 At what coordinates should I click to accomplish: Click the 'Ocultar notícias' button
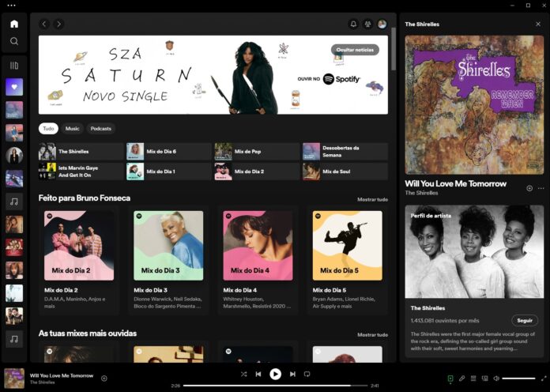click(x=354, y=50)
